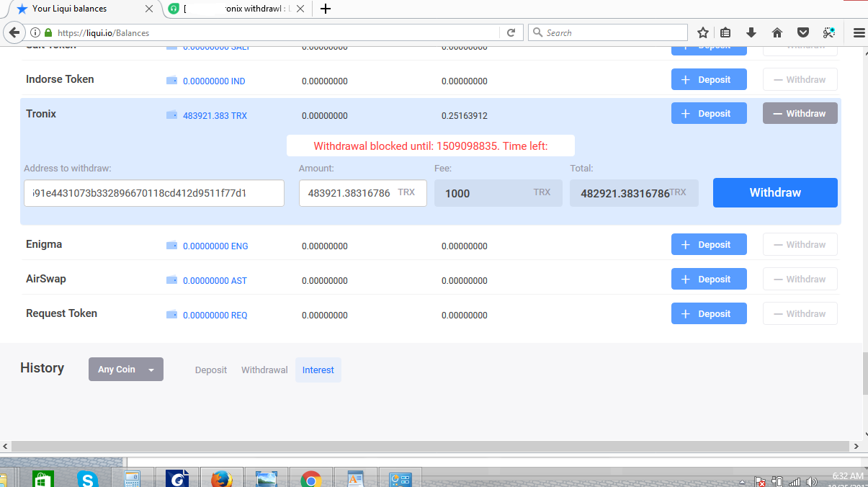Click disabled Withdraw button for Enigma
Image resolution: width=868 pixels, height=487 pixels.
800,244
